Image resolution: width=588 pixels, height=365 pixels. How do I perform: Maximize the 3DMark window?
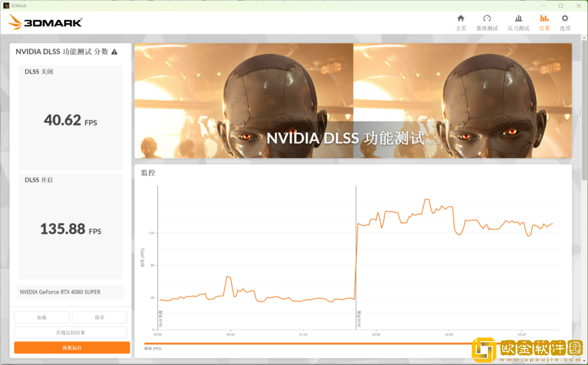click(x=560, y=5)
